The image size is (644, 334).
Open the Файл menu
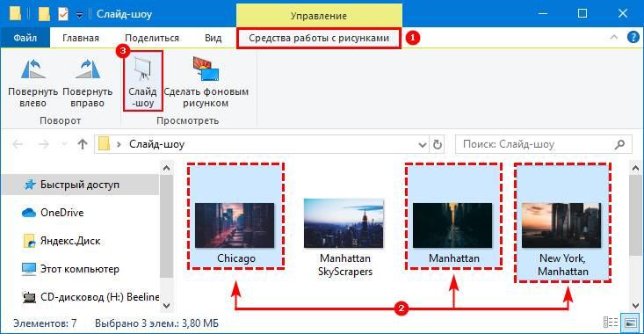[25, 38]
